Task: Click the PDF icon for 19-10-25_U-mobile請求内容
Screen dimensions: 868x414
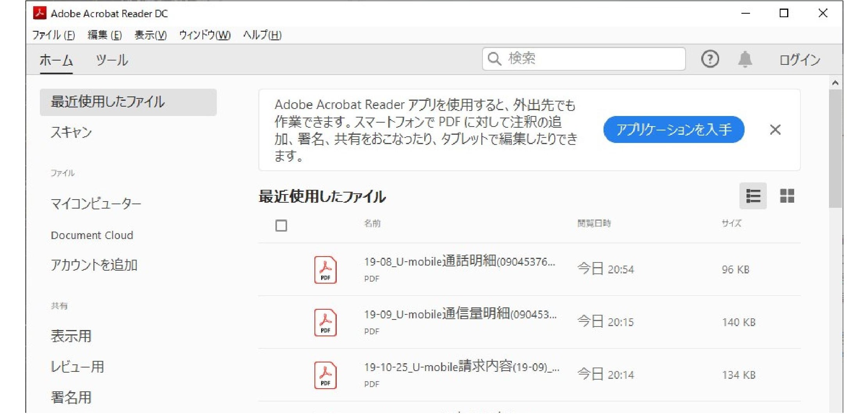Action: coord(325,375)
